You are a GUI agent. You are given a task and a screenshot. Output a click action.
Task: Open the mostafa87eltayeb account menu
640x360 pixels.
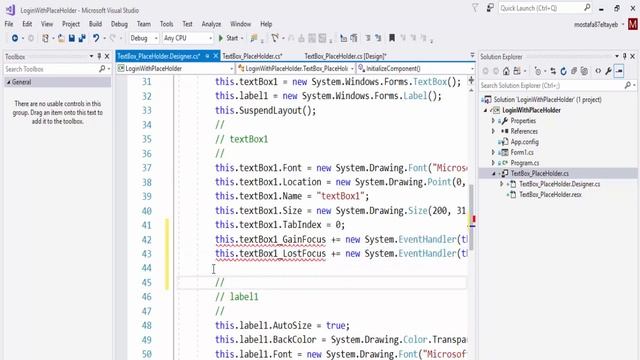click(x=599, y=24)
